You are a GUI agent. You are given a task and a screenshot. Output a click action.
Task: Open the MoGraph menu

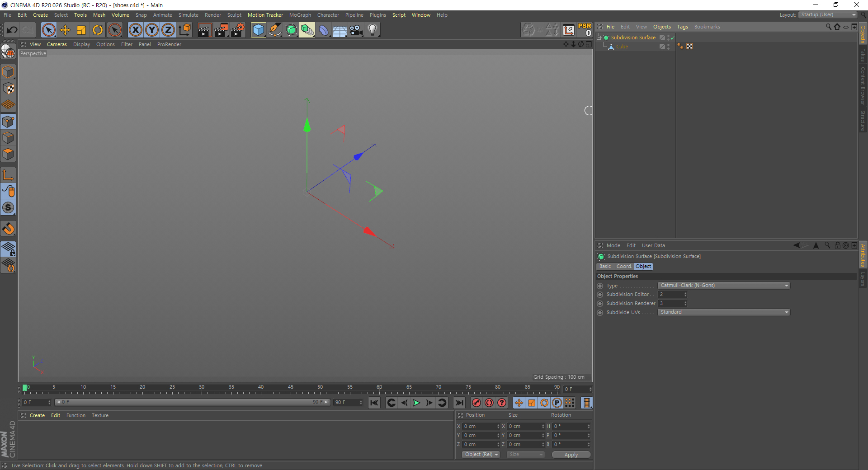click(300, 15)
